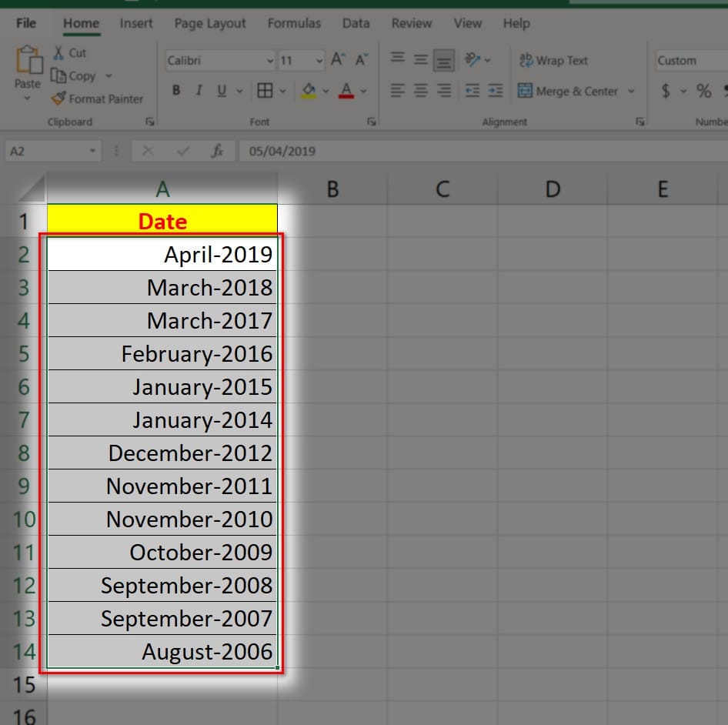Click the Cut scissors icon

[x=58, y=53]
